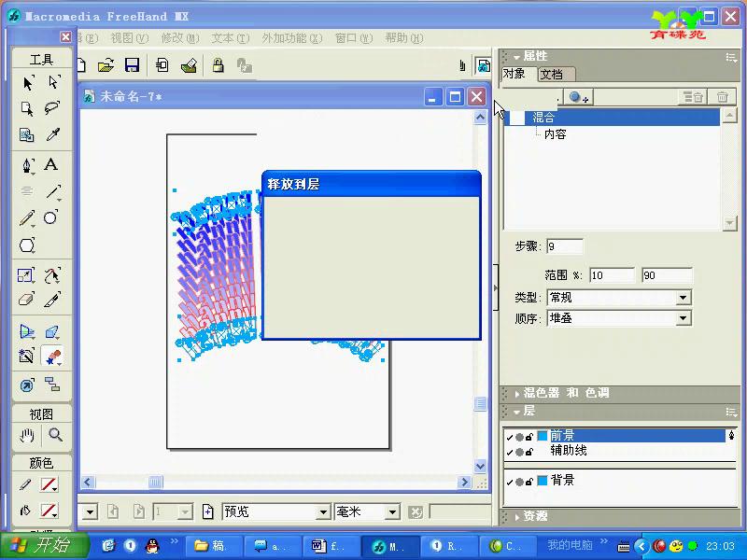Click the vertical scrollbar down arrow in document
The height and width of the screenshot is (560, 747).
tap(480, 466)
